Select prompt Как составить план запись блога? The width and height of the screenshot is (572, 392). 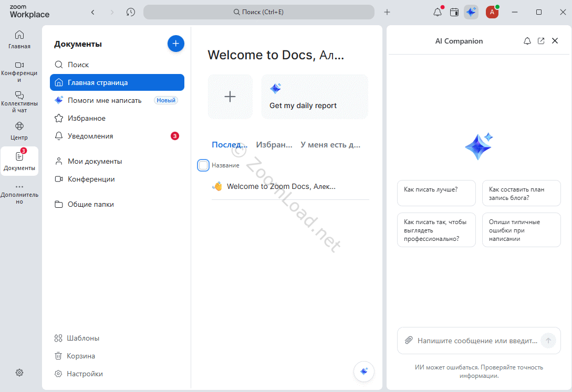[521, 193]
